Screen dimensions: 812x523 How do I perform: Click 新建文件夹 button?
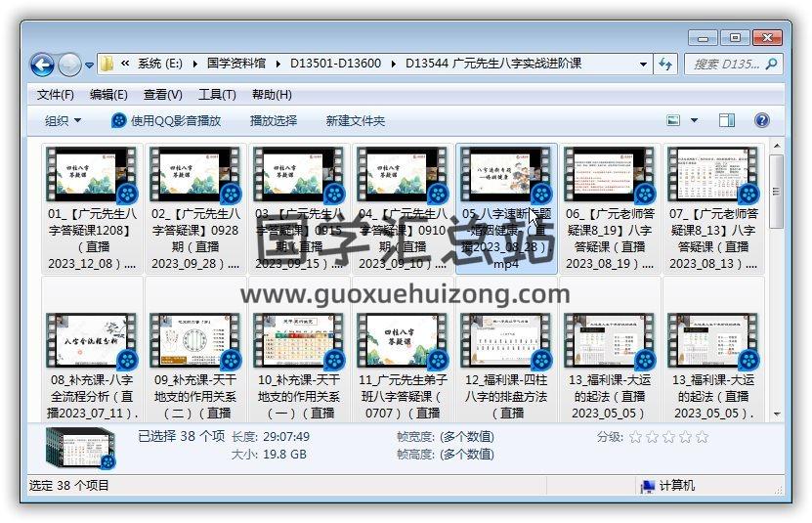[356, 120]
